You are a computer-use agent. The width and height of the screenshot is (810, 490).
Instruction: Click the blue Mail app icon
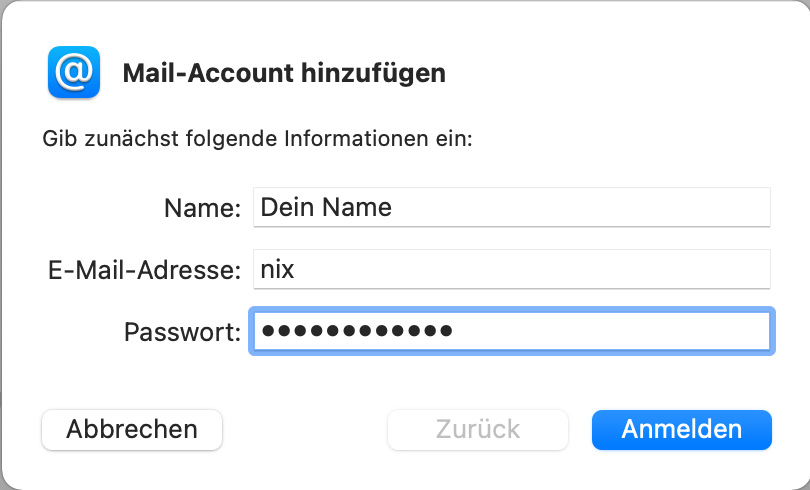(74, 72)
